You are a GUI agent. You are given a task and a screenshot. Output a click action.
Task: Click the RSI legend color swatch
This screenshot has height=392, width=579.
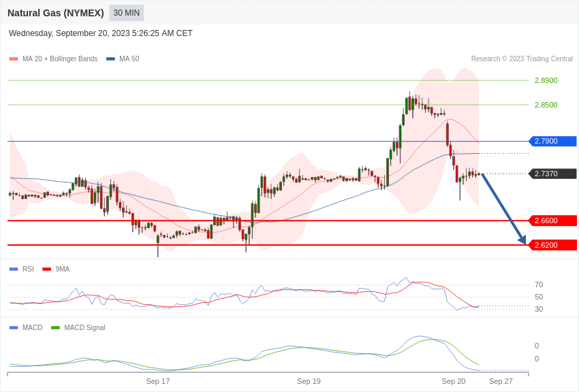click(14, 269)
